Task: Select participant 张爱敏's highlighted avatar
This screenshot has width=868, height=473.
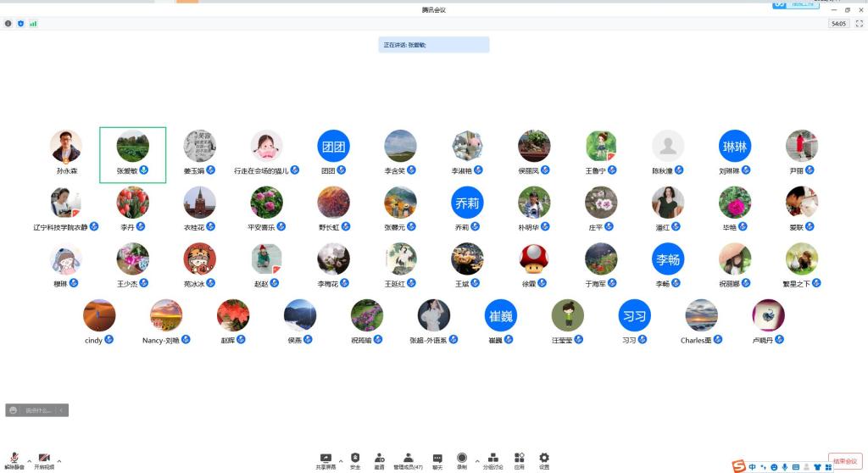Action: coord(132,147)
